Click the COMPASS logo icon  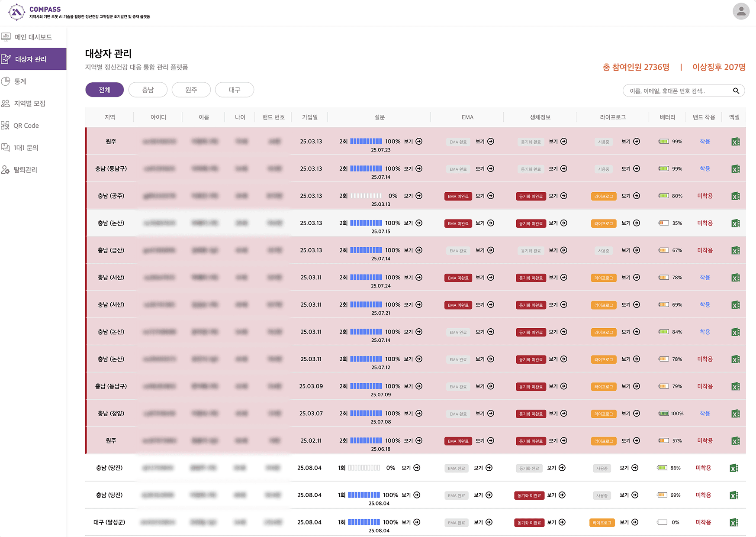(16, 12)
